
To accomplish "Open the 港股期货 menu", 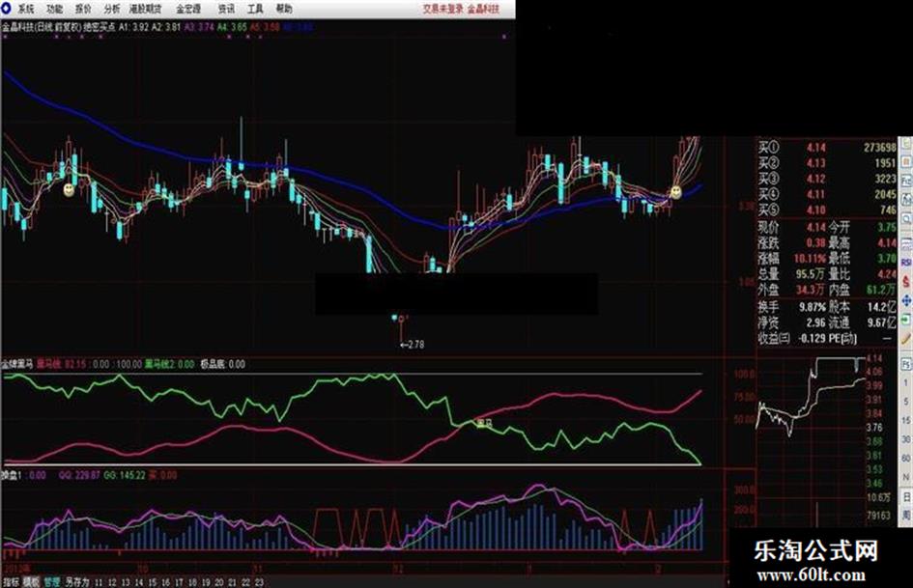I will tap(146, 9).
